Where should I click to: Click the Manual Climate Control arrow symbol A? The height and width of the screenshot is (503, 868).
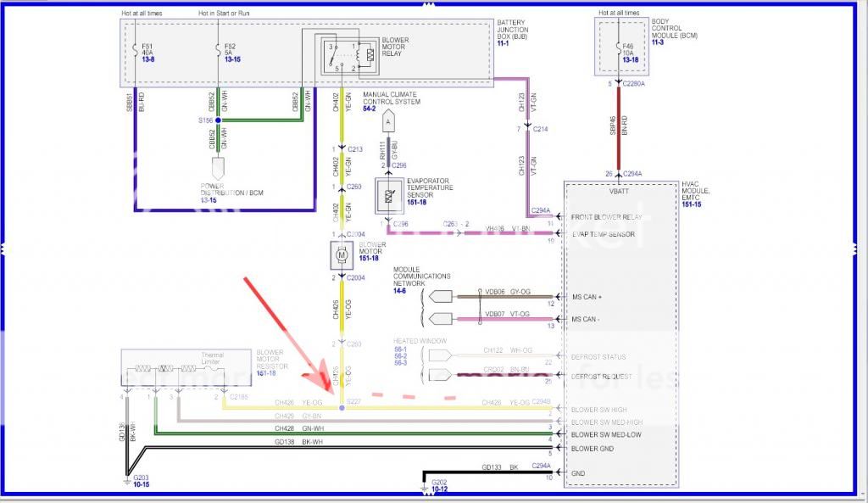[387, 122]
